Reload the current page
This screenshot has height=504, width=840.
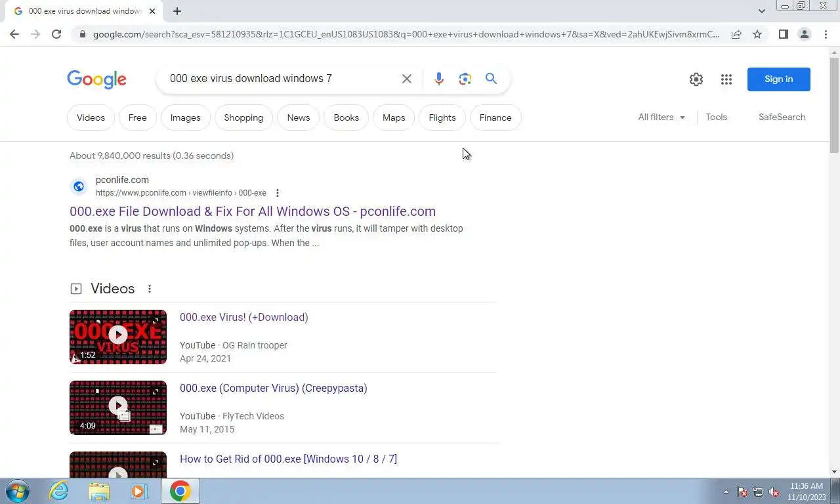point(56,34)
